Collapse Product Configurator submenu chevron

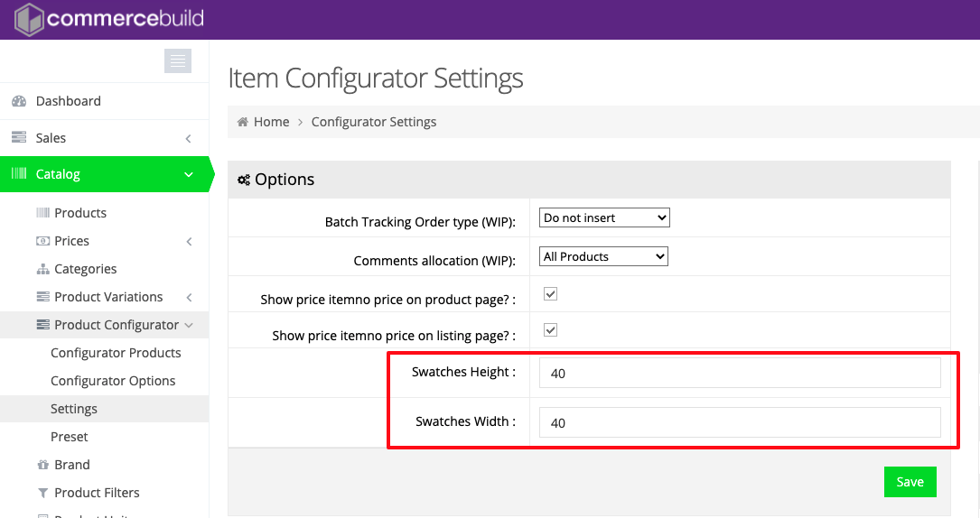[x=189, y=325]
